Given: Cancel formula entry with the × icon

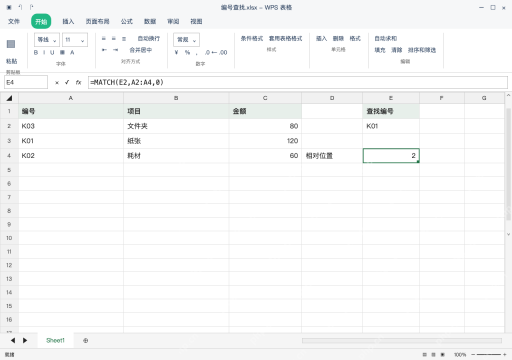Looking at the screenshot, I should [x=57, y=82].
